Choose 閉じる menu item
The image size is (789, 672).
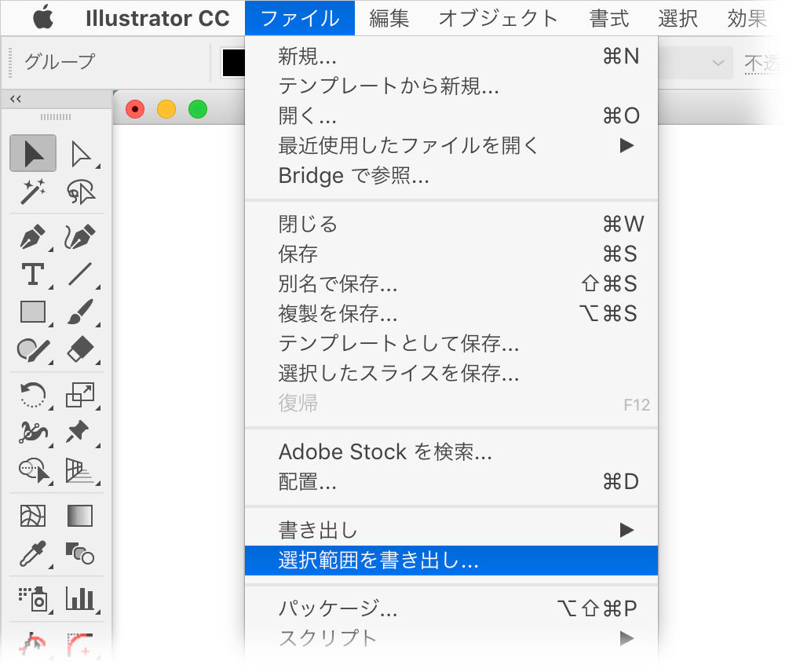coord(451,225)
